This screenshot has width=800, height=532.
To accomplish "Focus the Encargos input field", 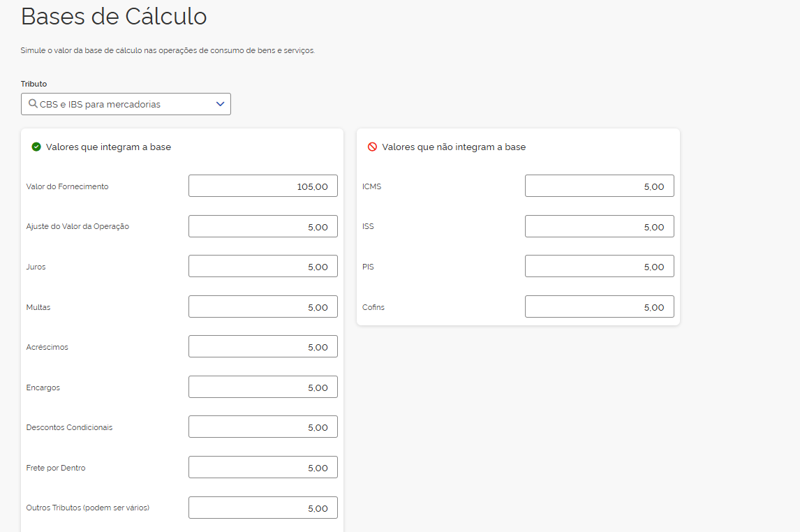I will [262, 387].
